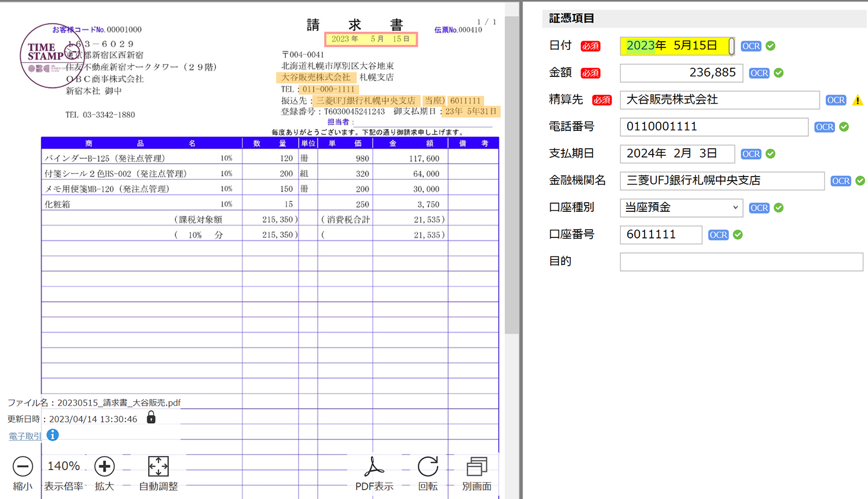
Task: Click the OCR button for 精算先
Action: [836, 100]
